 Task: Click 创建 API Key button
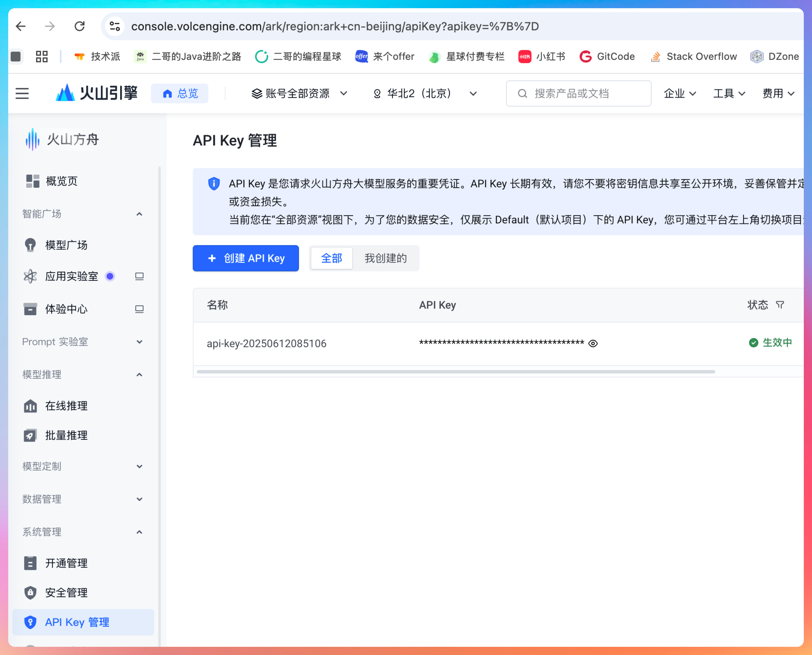pos(246,258)
